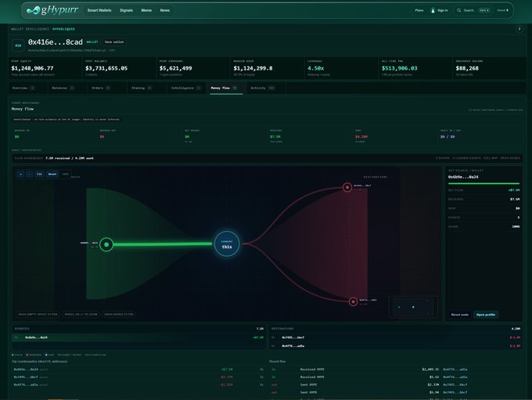Click the zoom in plus button
This screenshot has width=532, height=400.
tap(20, 174)
